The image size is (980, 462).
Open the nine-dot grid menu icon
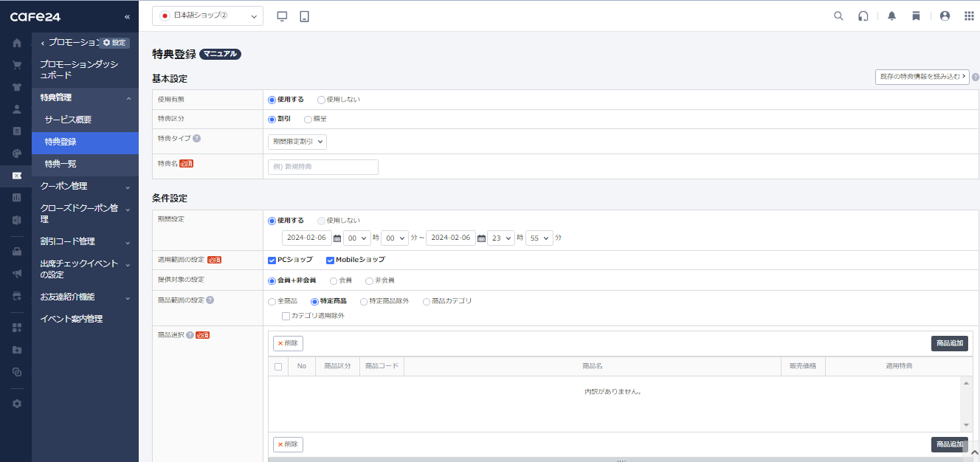969,16
